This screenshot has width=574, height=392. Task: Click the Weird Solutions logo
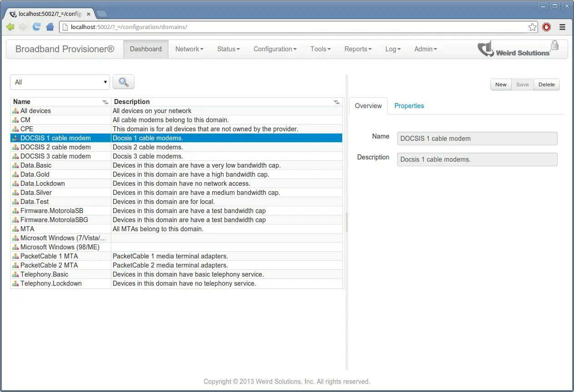point(515,49)
